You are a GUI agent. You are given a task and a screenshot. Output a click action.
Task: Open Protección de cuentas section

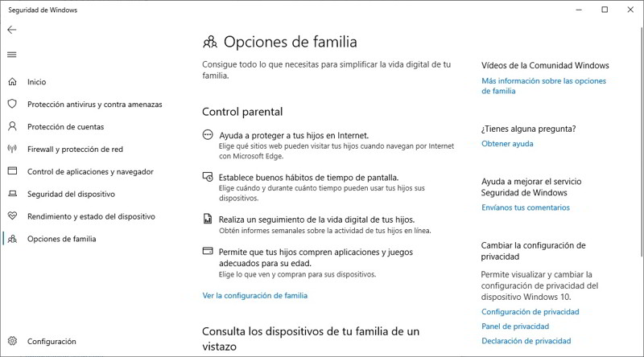point(65,127)
